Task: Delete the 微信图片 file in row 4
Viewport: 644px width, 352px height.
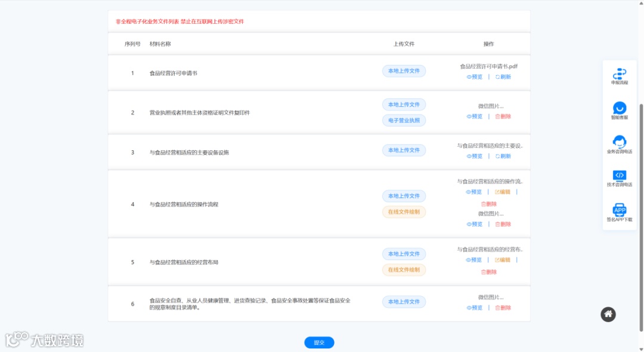Action: pyautogui.click(x=503, y=224)
